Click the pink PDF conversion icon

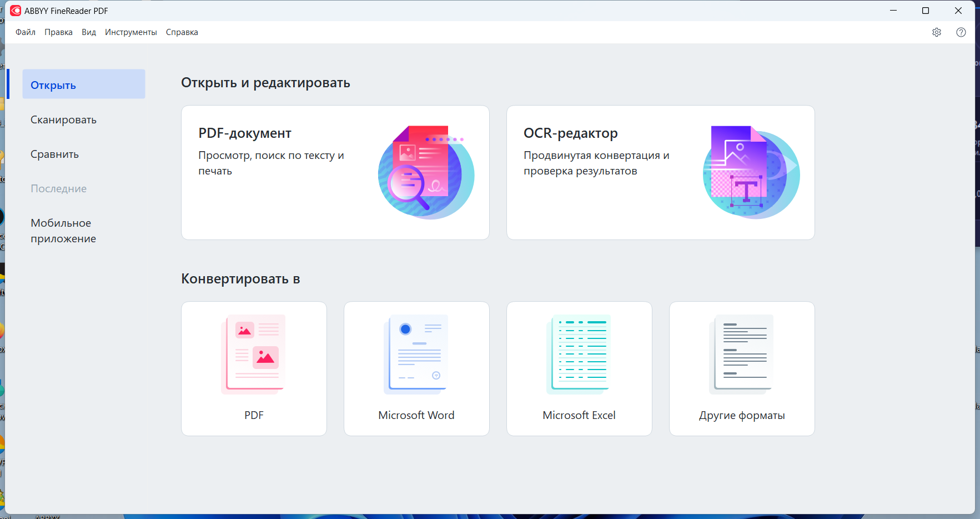point(254,354)
